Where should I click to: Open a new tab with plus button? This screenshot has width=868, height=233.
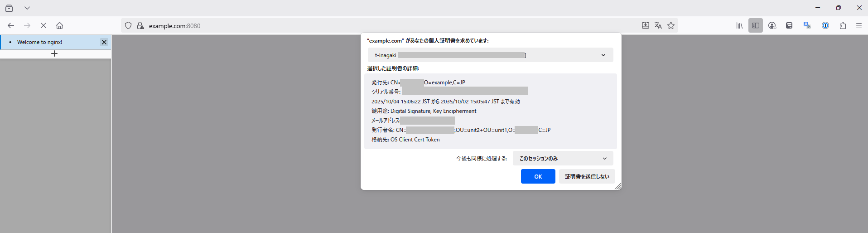click(x=54, y=54)
